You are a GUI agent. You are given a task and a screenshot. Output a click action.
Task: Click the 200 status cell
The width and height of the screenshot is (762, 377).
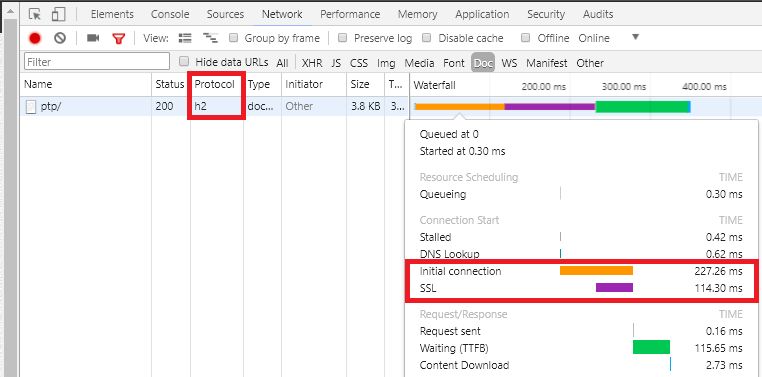[x=164, y=106]
